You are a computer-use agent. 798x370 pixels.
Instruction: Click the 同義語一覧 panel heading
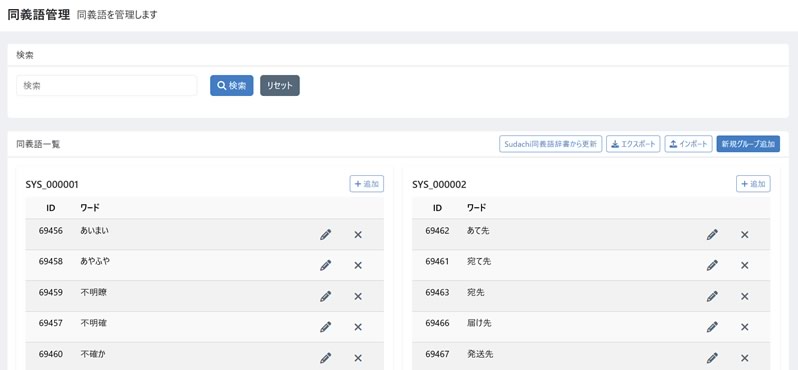[x=38, y=145]
